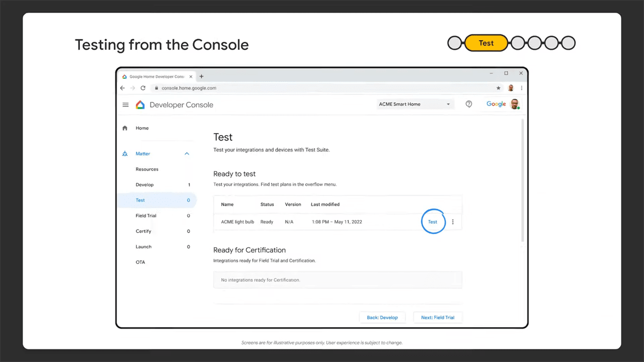The image size is (644, 362).
Task: Open a new browser tab
Action: coord(202,76)
